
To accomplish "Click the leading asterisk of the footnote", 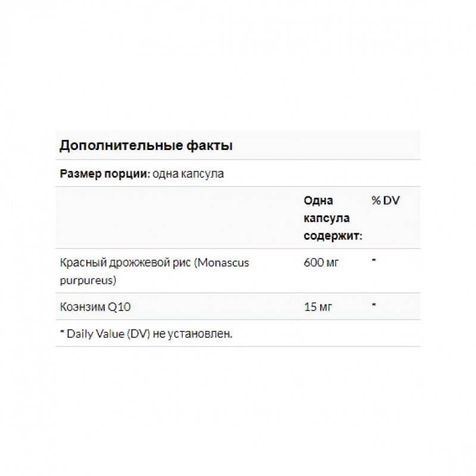I will click(62, 333).
